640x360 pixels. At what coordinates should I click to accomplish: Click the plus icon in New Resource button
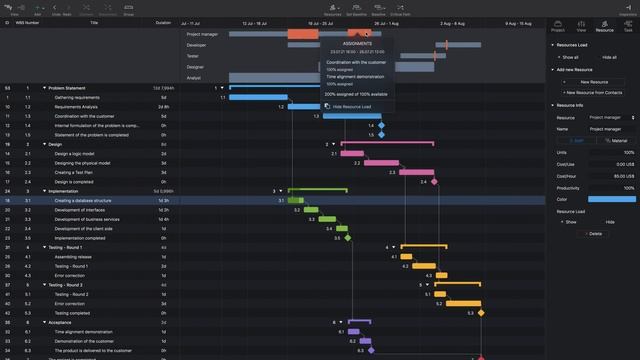[x=564, y=82]
